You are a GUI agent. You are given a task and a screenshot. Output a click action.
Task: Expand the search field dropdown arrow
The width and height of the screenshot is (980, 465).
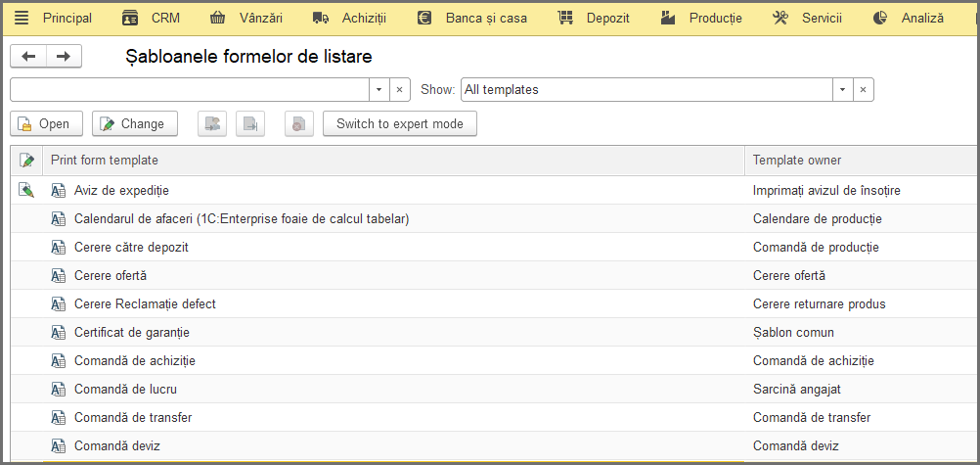[x=379, y=89]
